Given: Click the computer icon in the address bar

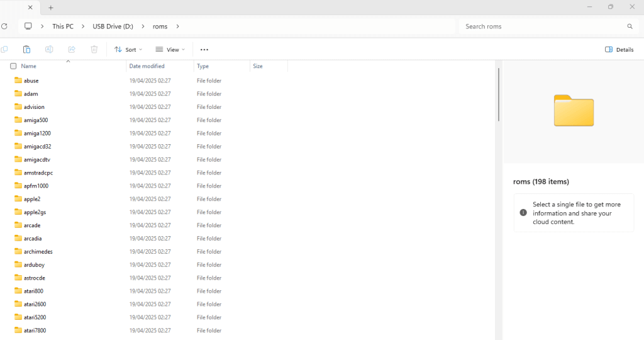Looking at the screenshot, I should pyautogui.click(x=28, y=26).
